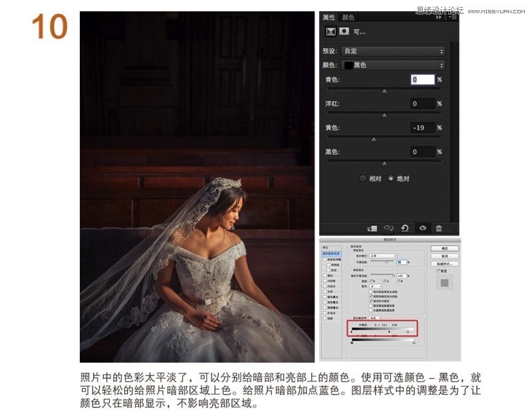Click the clip to layer icon
Screen dimensions: 532x416
point(372,229)
